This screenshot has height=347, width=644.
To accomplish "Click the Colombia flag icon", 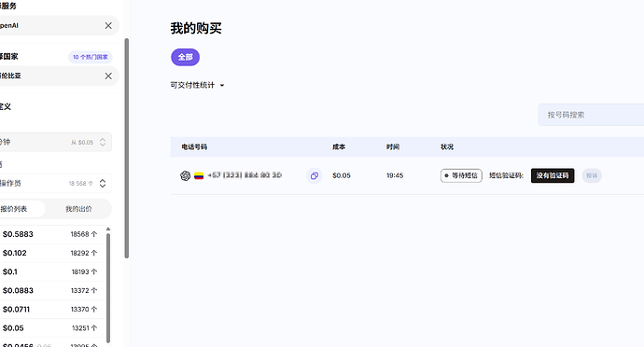I will point(199,175).
